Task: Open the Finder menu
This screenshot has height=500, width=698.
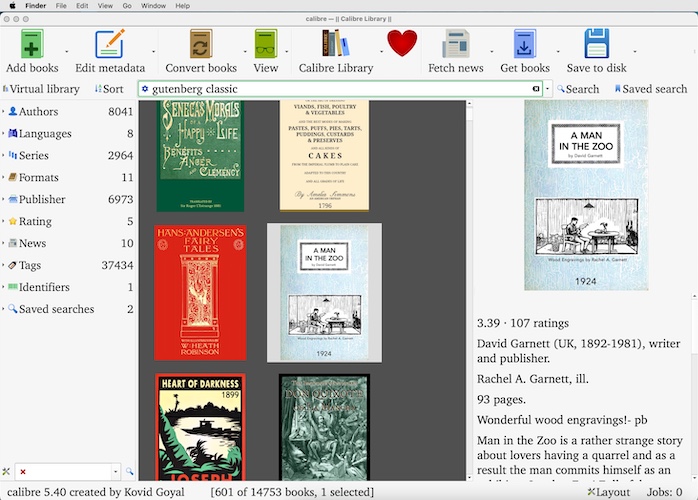Action: (x=36, y=6)
